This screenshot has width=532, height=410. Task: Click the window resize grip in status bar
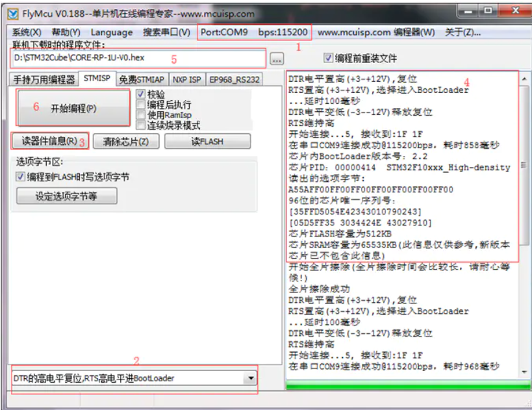pos(527,404)
